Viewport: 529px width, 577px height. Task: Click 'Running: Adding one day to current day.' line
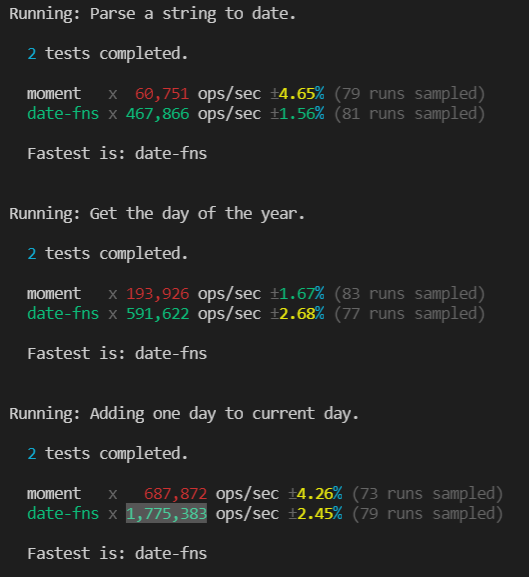tap(184, 414)
